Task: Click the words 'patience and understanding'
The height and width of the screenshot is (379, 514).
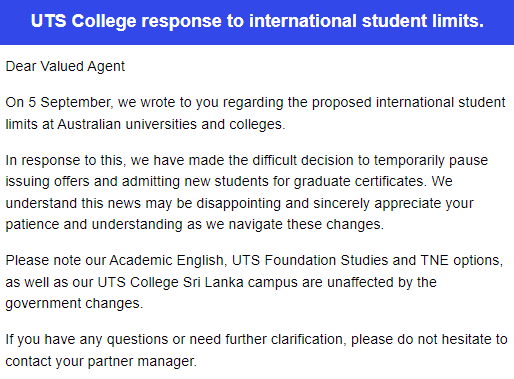Action: (x=94, y=224)
